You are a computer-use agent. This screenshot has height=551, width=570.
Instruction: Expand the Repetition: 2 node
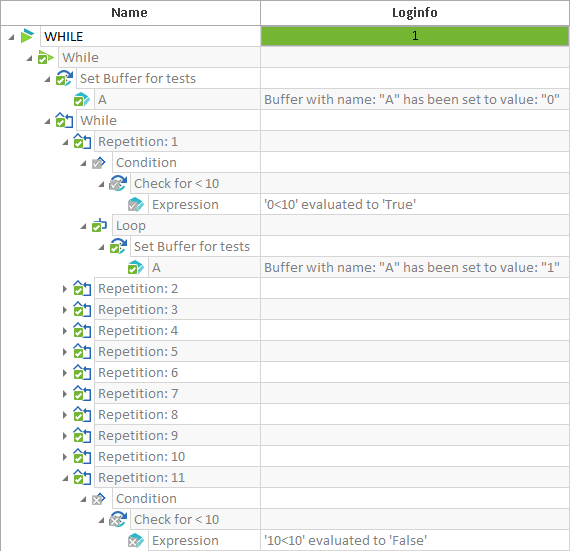(65, 289)
